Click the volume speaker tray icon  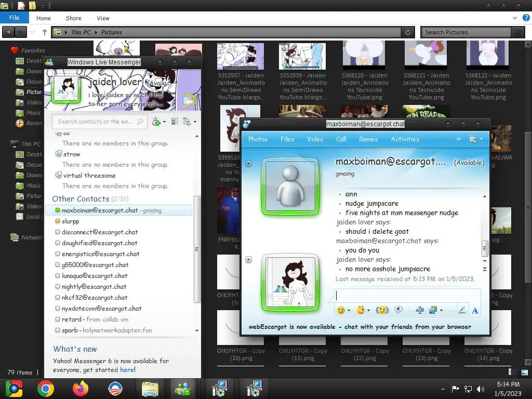coord(481,389)
